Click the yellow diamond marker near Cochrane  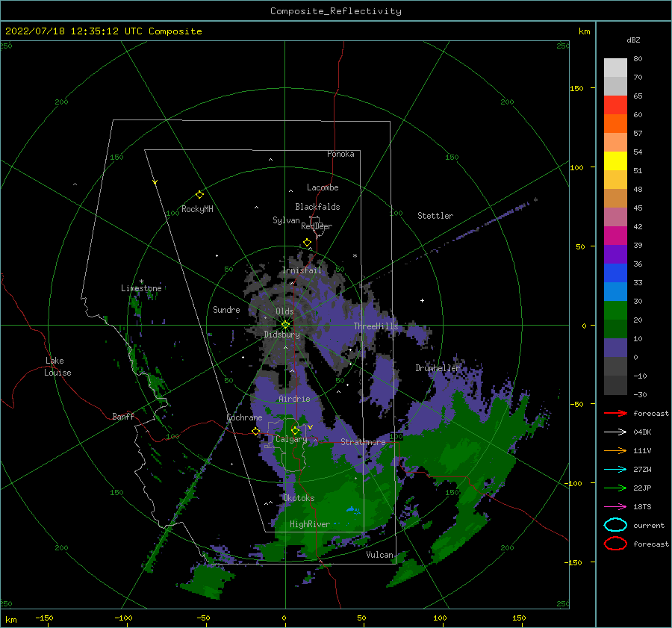256,431
